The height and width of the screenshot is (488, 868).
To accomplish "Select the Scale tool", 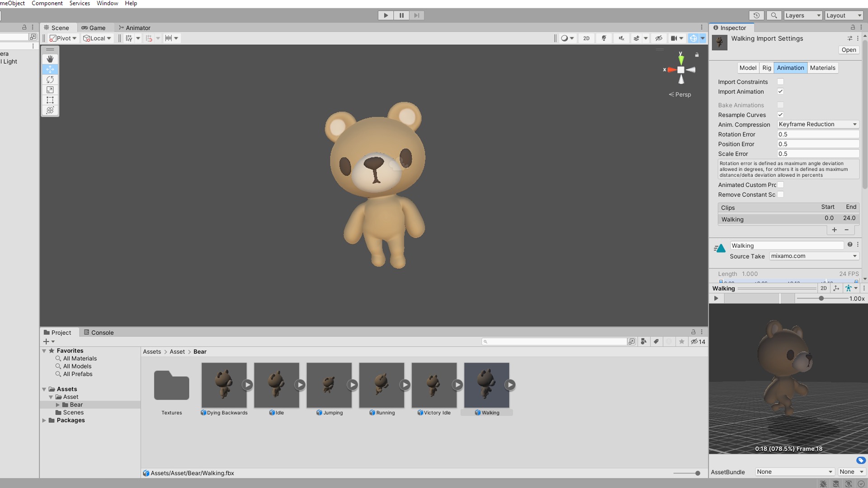I will [50, 90].
